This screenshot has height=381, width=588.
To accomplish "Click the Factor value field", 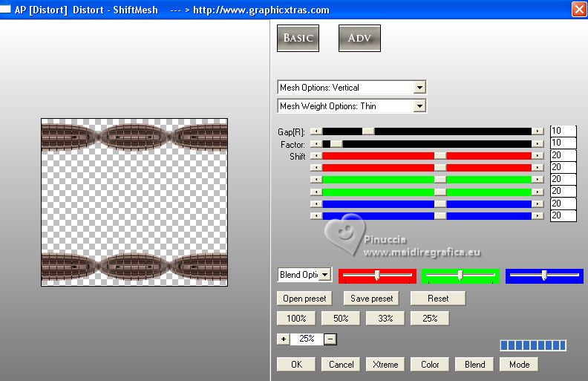I will (x=563, y=143).
